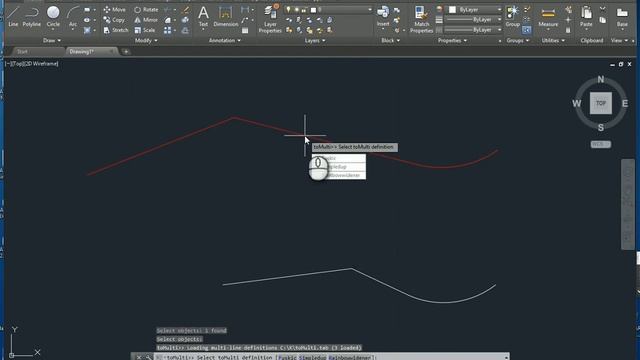Choose Rainbowwidener in the cursor popup list
The height and width of the screenshot is (360, 640).
click(339, 175)
